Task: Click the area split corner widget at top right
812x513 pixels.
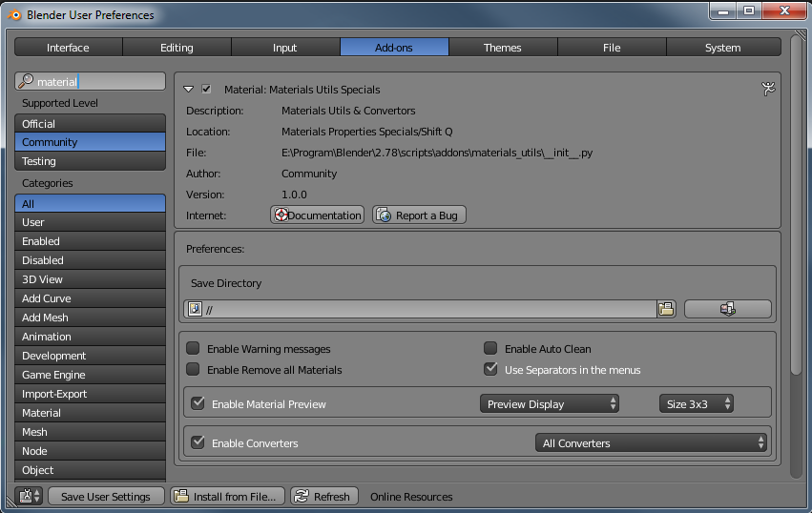Action: [801, 35]
